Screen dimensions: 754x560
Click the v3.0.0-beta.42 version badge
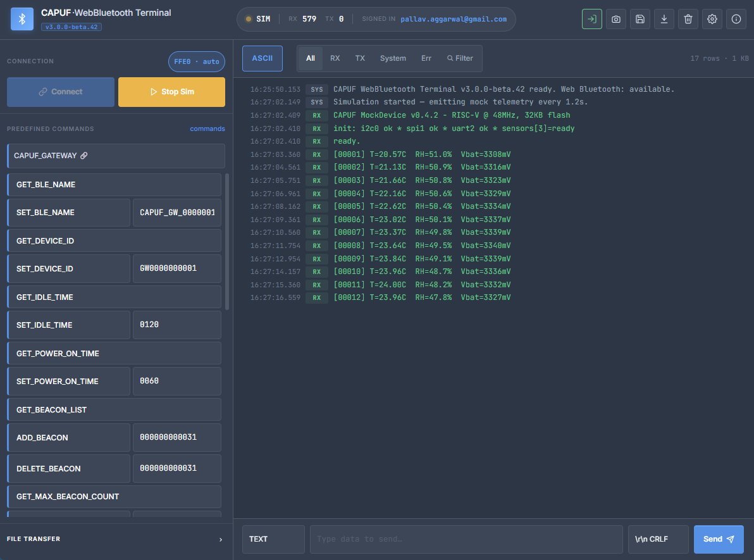(71, 27)
